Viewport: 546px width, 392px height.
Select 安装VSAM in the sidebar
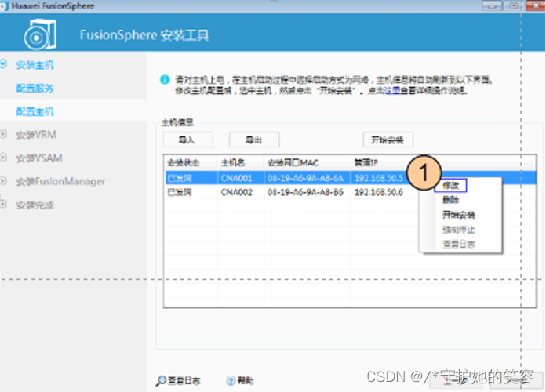(39, 158)
